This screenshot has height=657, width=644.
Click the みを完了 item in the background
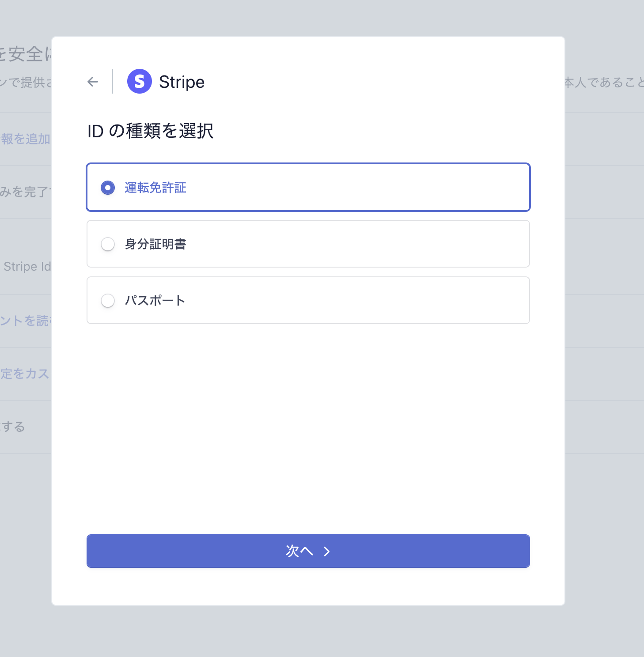[25, 192]
